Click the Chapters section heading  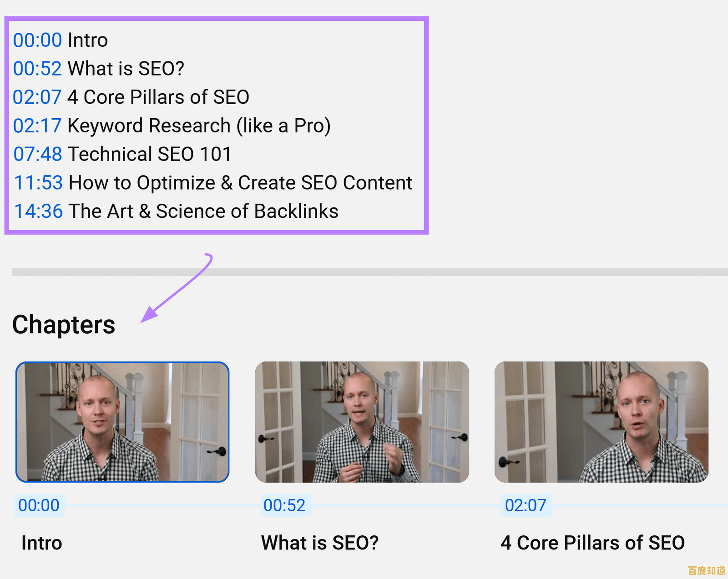[x=64, y=325]
